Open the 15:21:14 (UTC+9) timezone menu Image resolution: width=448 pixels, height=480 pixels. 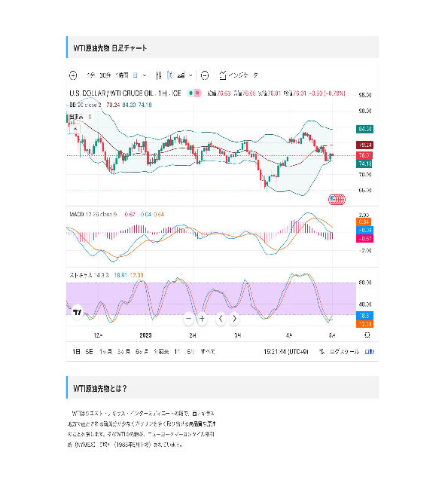[x=286, y=352]
